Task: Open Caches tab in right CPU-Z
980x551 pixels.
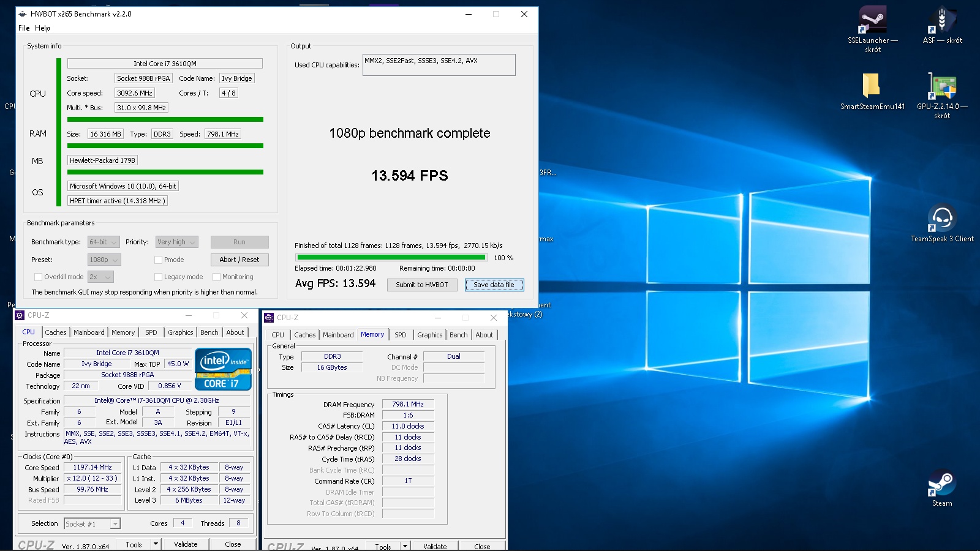Action: pyautogui.click(x=305, y=335)
